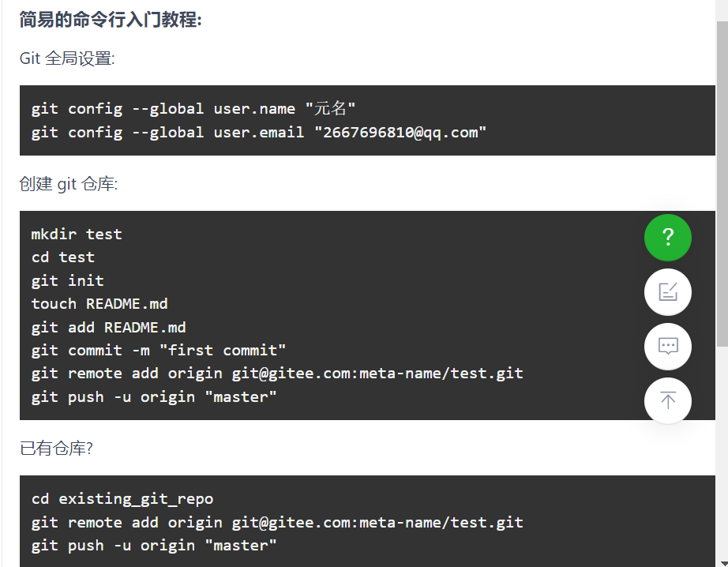The width and height of the screenshot is (728, 567).
Task: Click the 'cd test' command line
Action: pos(63,257)
